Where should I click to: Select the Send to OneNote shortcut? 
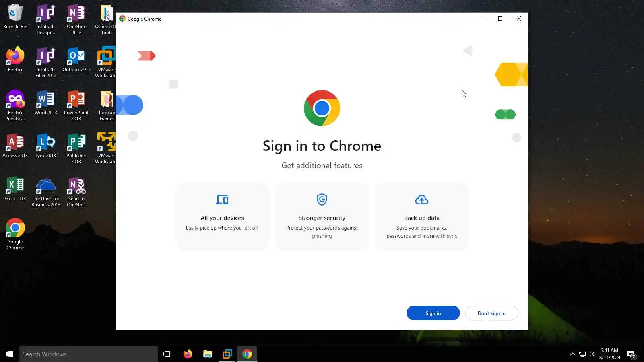pos(76,191)
